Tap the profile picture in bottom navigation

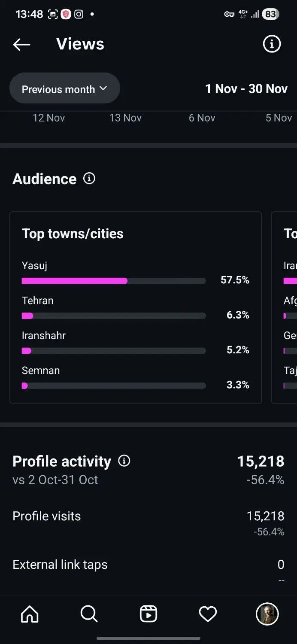267,614
